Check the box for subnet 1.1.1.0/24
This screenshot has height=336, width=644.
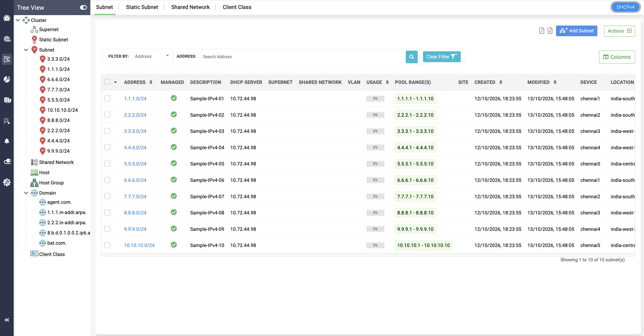(107, 98)
